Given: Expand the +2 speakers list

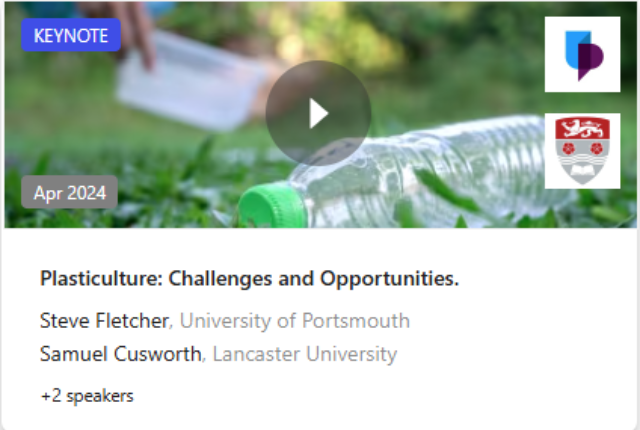Looking at the screenshot, I should tap(87, 396).
